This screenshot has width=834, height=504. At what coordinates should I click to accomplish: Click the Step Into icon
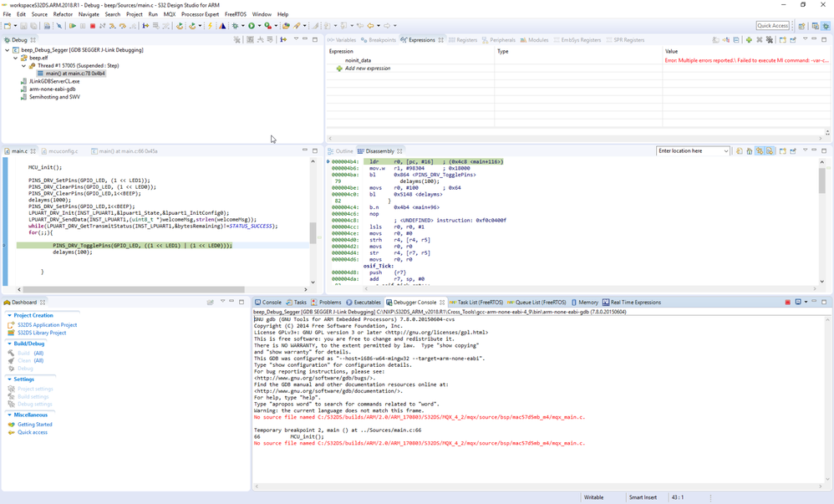pyautogui.click(x=112, y=26)
